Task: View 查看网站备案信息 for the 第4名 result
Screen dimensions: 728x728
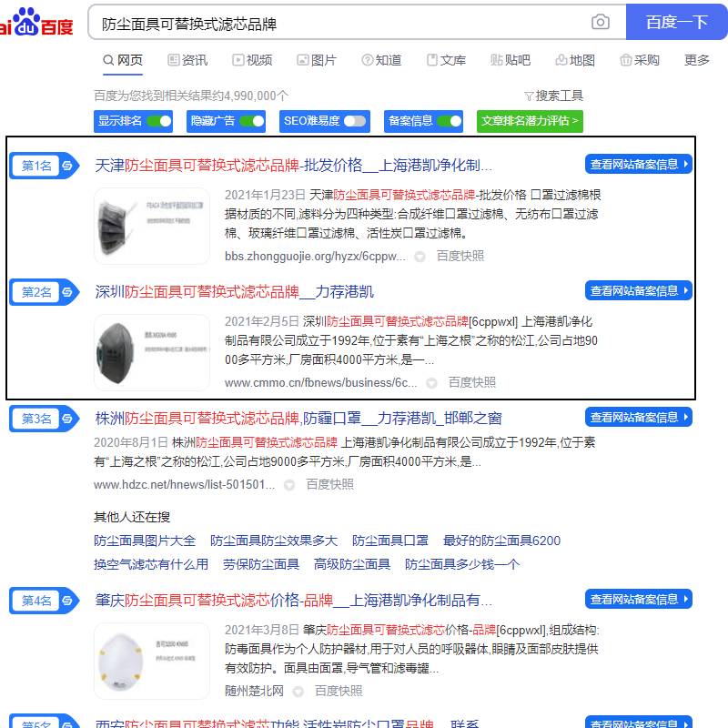Action: click(x=639, y=600)
